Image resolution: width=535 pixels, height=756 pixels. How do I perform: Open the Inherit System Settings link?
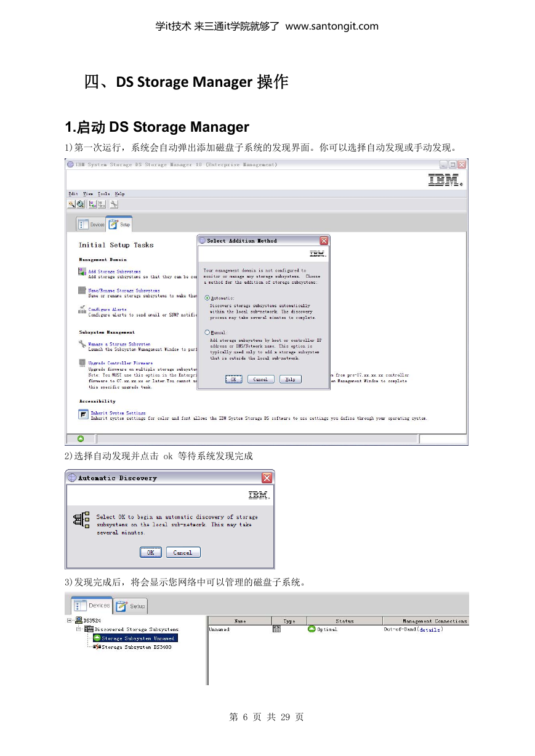click(x=118, y=413)
